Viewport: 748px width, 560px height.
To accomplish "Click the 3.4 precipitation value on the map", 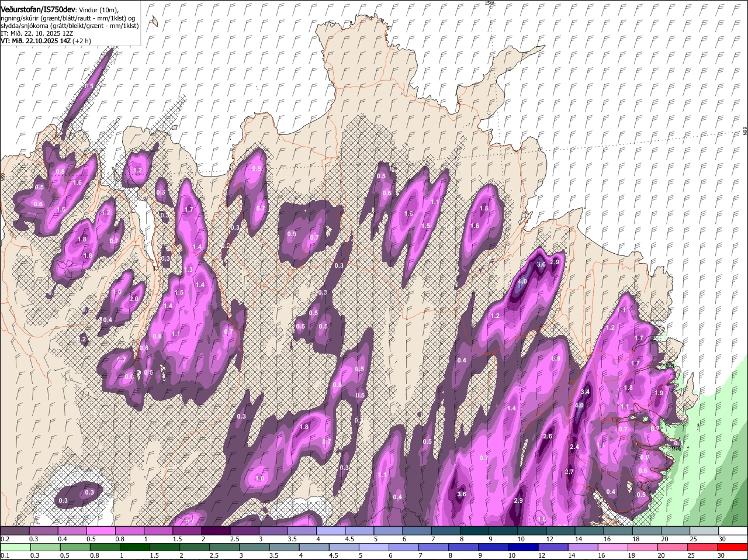I will [x=586, y=391].
